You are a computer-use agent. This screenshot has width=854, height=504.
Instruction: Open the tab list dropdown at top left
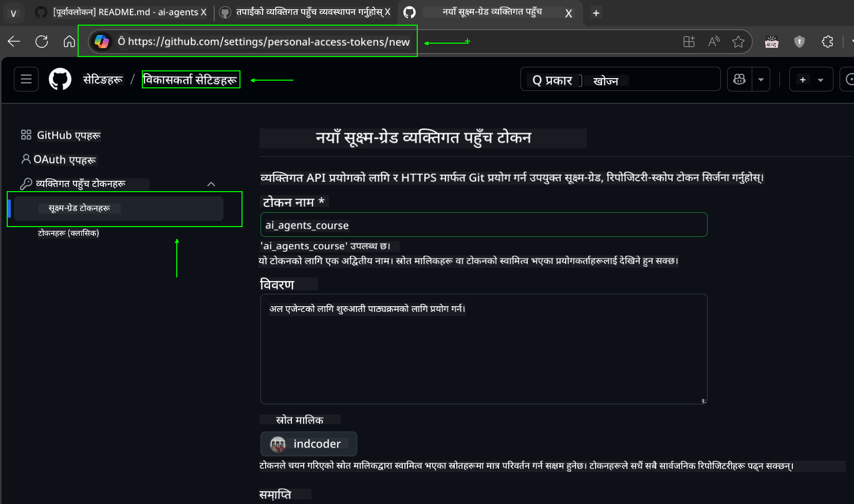point(13,13)
